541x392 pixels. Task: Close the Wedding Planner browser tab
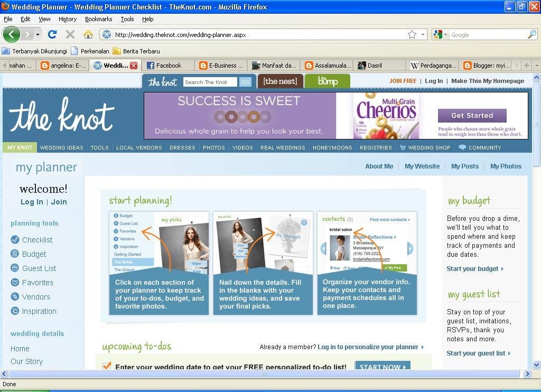(x=134, y=66)
